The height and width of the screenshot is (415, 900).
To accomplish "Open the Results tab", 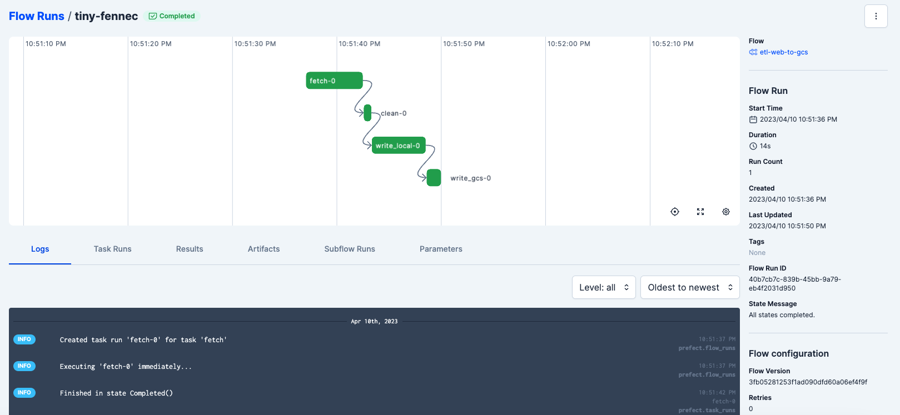I will (x=189, y=249).
